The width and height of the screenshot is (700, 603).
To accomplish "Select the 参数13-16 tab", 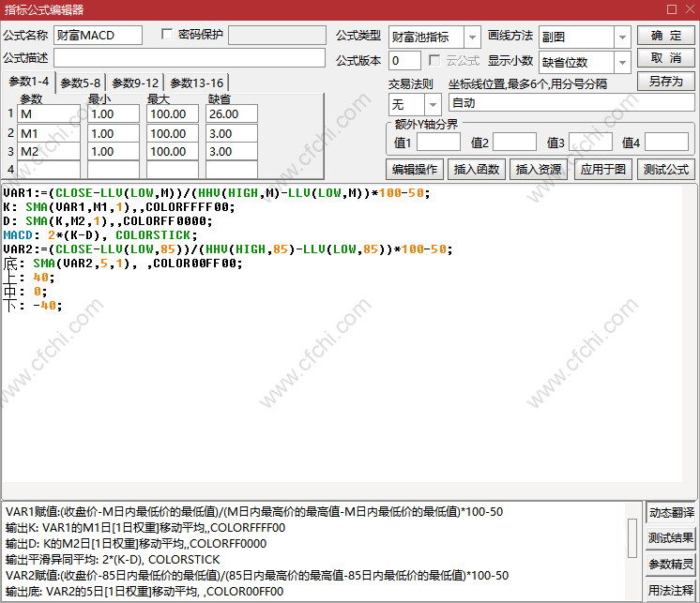I will pyautogui.click(x=196, y=83).
